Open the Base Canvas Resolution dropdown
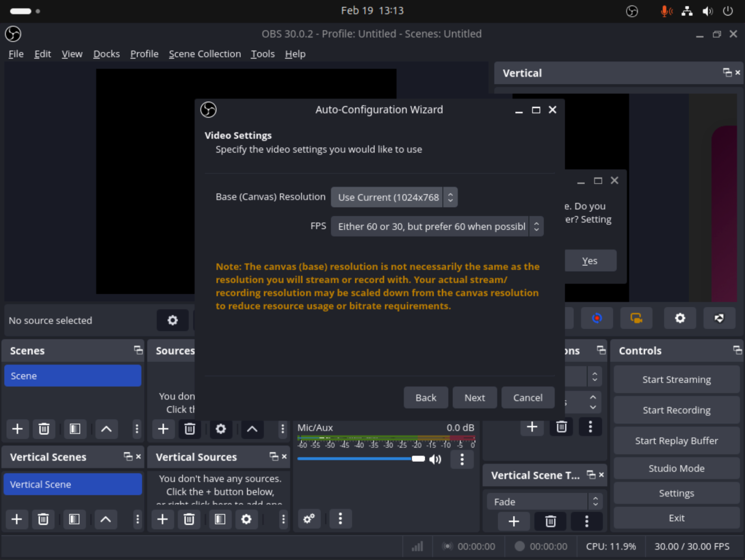 (394, 197)
